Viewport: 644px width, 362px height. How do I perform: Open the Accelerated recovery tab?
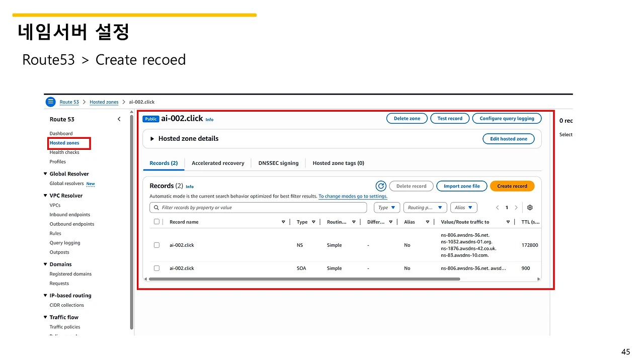click(x=218, y=163)
